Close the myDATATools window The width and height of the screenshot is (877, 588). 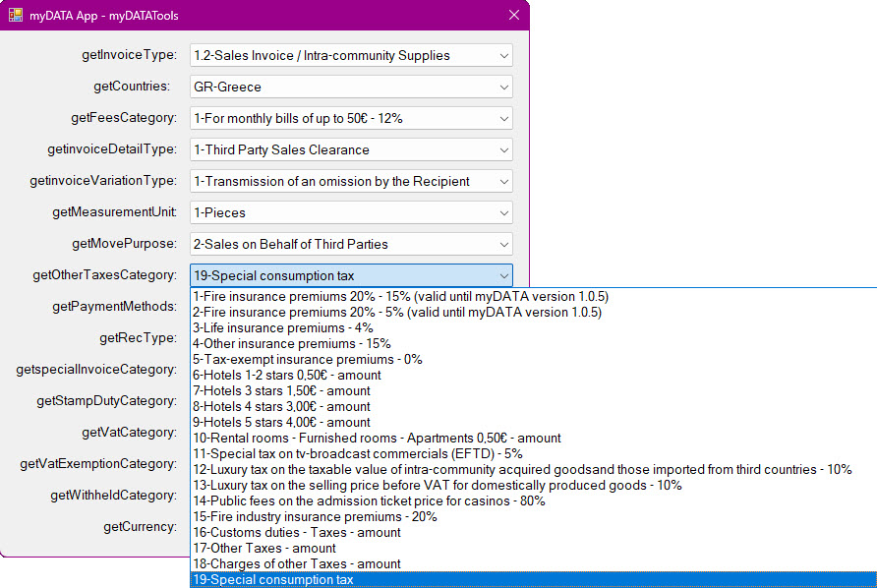pyautogui.click(x=513, y=16)
